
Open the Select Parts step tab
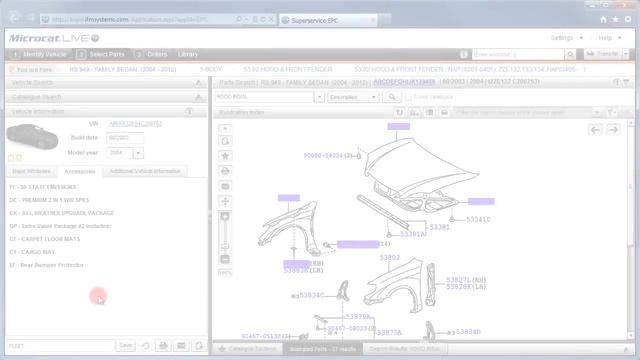pos(101,54)
